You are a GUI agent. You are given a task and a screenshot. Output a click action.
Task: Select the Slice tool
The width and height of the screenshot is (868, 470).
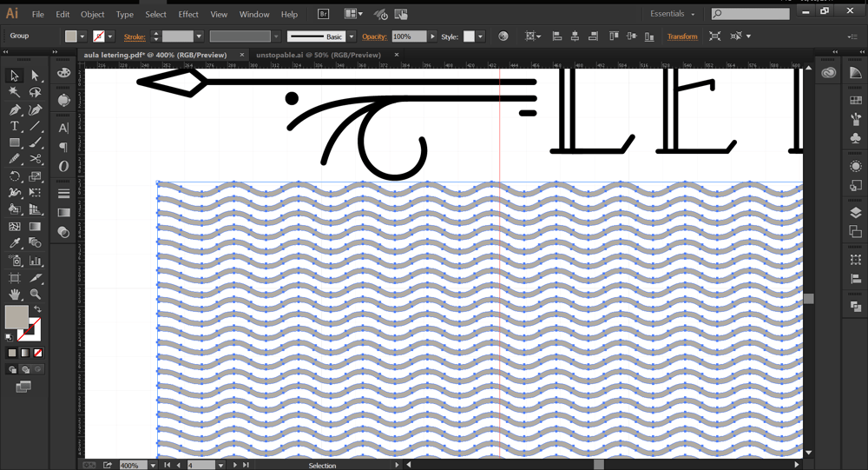[36, 278]
